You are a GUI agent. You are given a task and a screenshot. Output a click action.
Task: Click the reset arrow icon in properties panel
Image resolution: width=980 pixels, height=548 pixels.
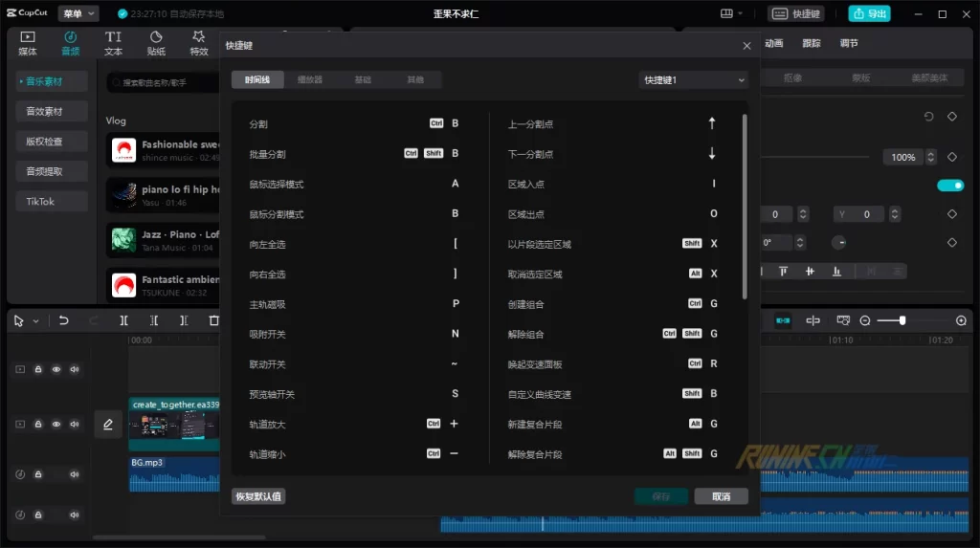coord(928,117)
